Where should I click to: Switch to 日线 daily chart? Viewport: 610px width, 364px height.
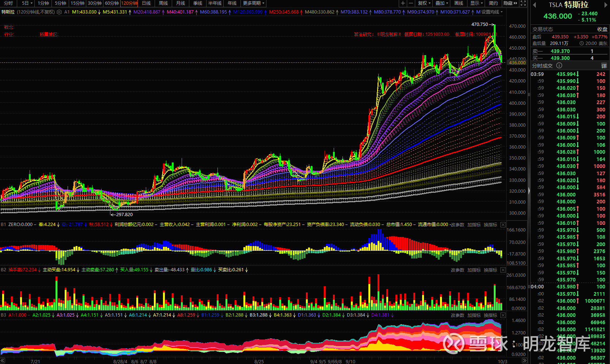[x=146, y=3]
